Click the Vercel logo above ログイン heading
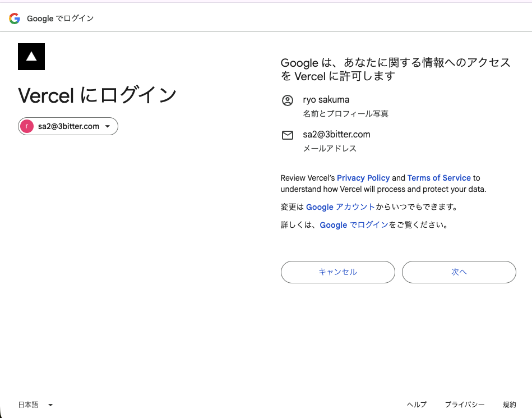 (31, 56)
